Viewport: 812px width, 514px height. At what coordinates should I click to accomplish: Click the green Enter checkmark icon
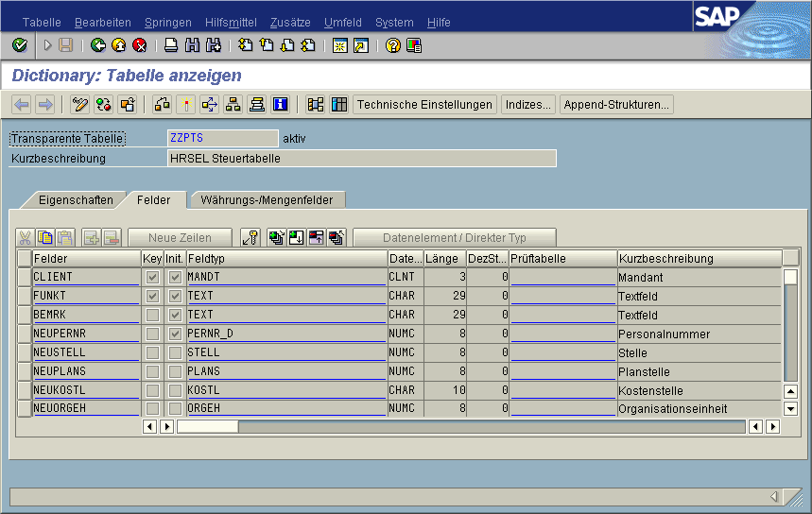click(19, 44)
